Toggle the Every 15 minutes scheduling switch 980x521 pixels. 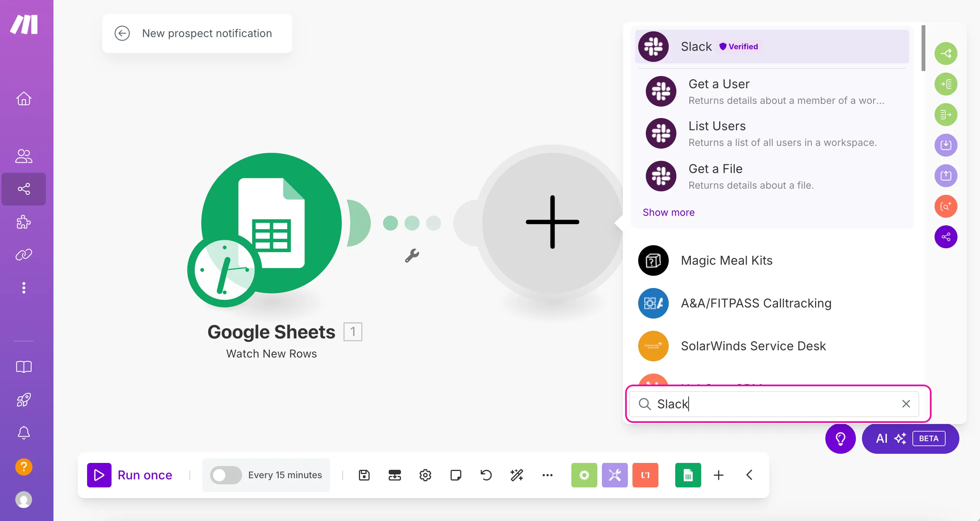tap(226, 475)
